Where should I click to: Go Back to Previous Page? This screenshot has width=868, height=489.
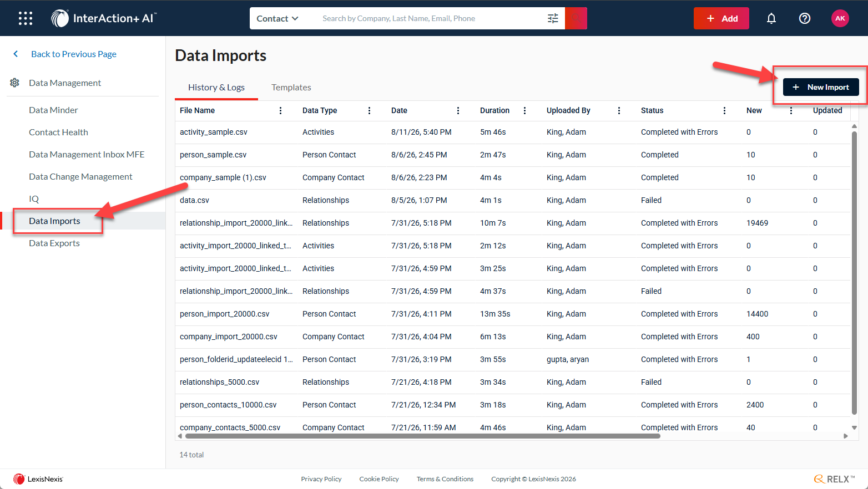pos(74,54)
